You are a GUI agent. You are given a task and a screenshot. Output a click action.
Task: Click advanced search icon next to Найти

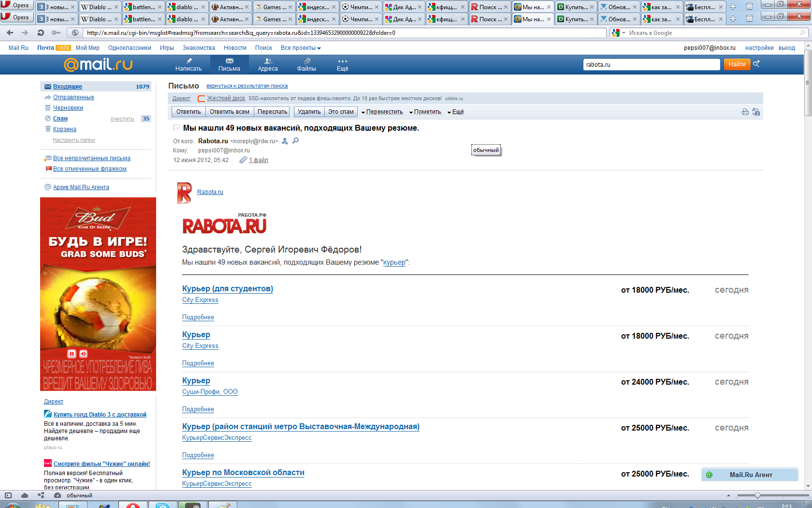coord(756,64)
